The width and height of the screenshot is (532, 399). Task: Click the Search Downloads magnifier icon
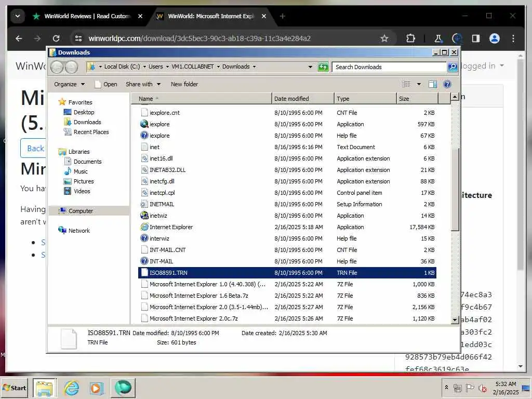click(x=453, y=67)
